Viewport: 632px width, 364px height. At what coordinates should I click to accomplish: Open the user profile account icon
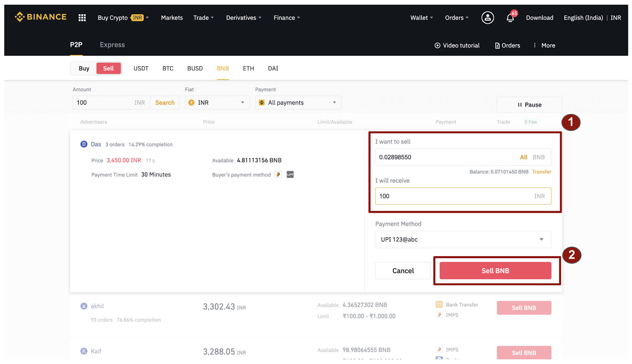(x=487, y=17)
